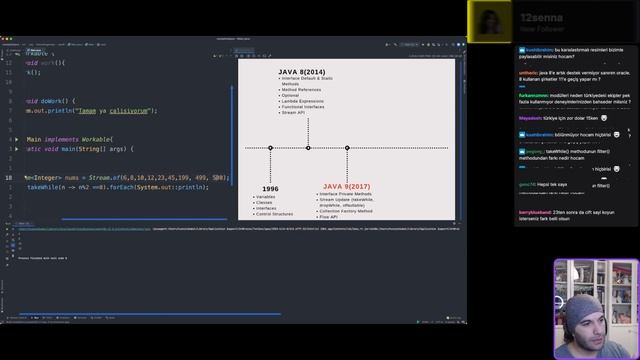Click the java command link in console

[84, 229]
